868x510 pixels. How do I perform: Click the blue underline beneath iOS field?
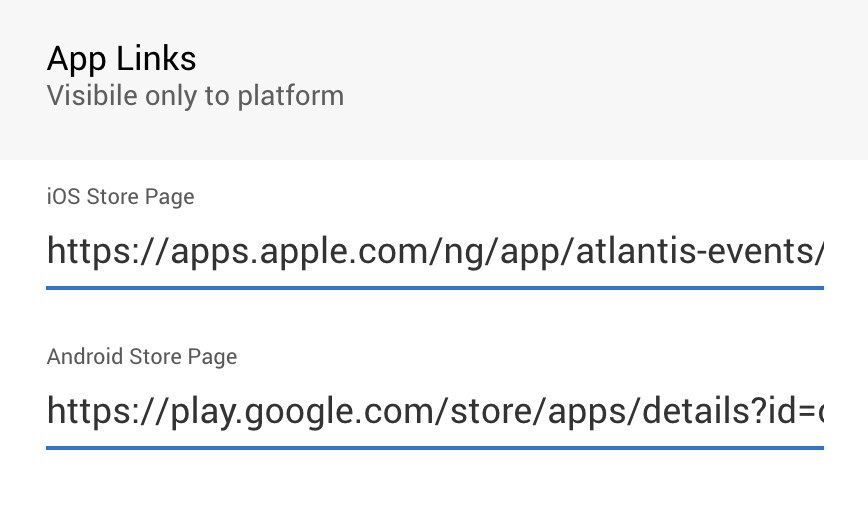pyautogui.click(x=435, y=288)
